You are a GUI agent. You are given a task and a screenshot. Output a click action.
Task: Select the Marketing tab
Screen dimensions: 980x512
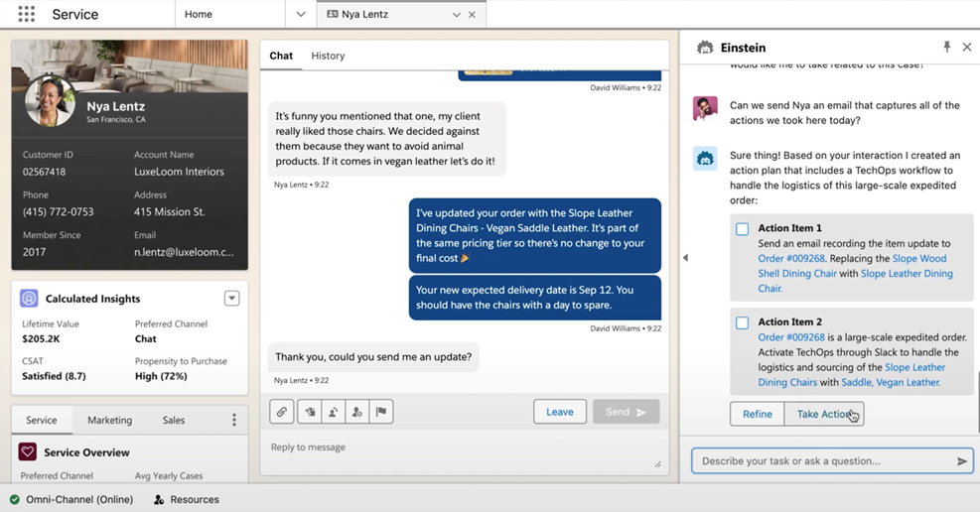pyautogui.click(x=109, y=420)
